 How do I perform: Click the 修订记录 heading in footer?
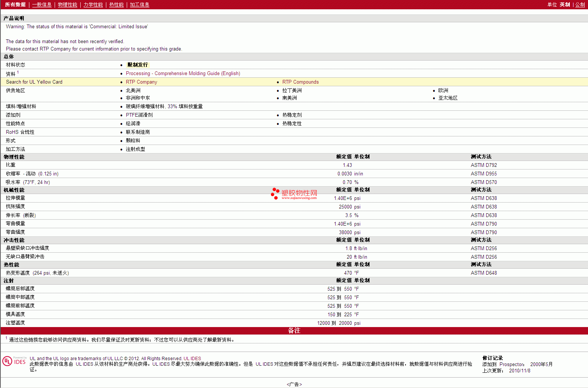(x=492, y=358)
